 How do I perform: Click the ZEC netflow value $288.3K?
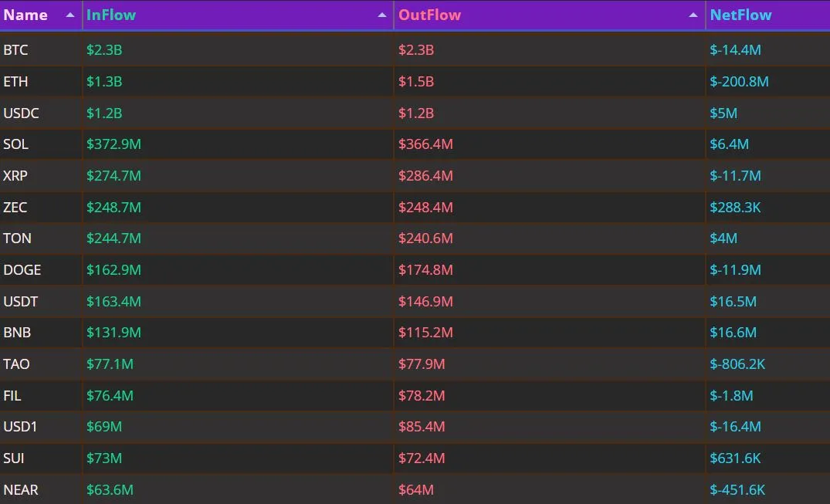(735, 207)
